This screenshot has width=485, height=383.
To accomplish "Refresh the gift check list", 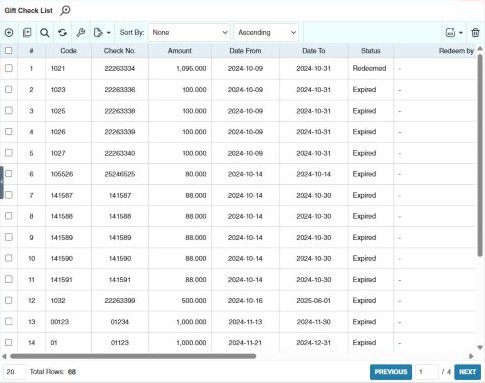I will point(62,33).
